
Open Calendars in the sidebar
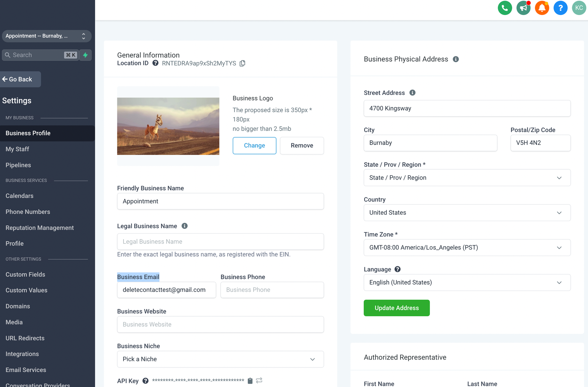(x=19, y=196)
